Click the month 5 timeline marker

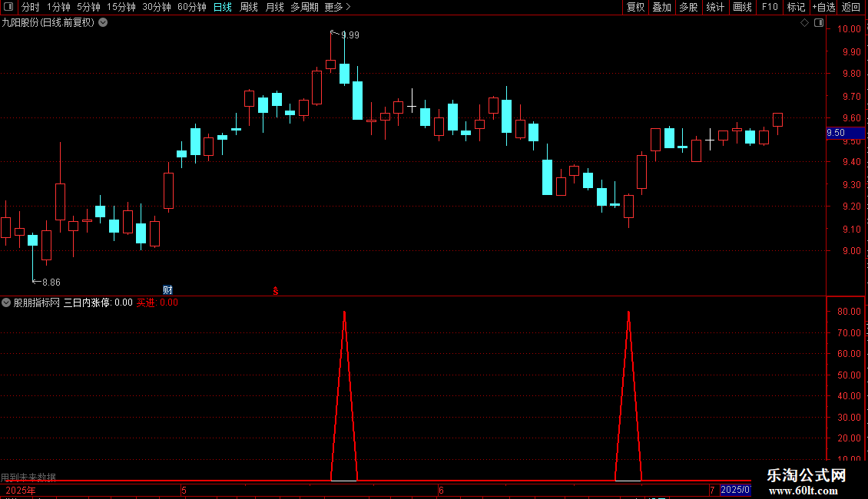coord(184,491)
